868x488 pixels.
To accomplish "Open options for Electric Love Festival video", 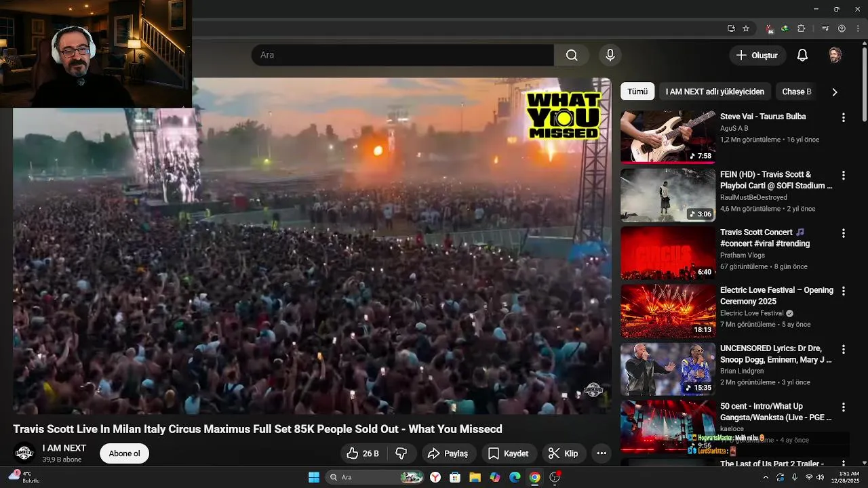I will [844, 291].
